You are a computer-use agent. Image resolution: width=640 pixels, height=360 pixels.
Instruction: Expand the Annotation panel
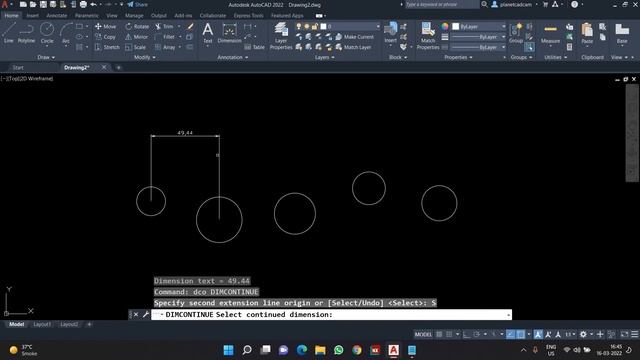tap(233, 58)
